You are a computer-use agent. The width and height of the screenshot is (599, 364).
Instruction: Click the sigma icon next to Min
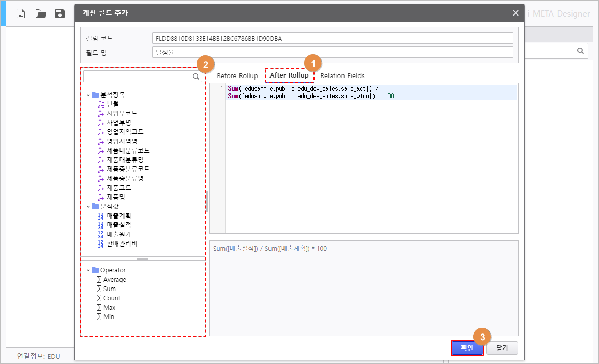click(99, 316)
